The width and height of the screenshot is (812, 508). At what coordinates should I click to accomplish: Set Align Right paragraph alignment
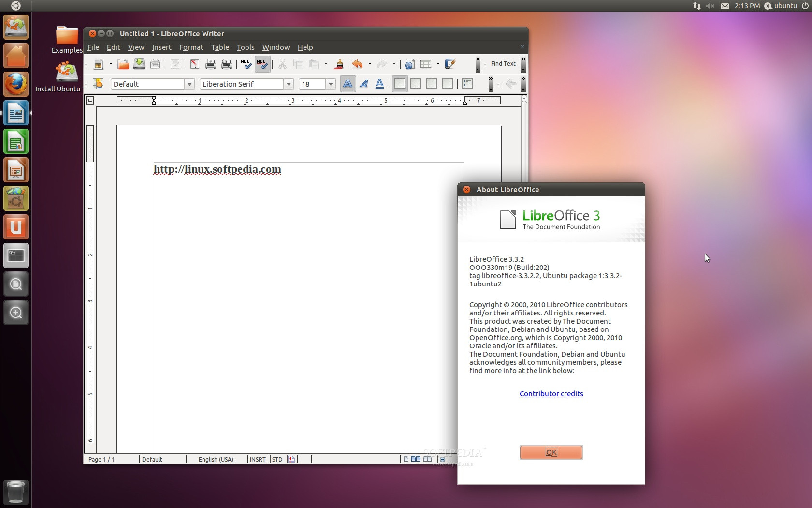coord(432,84)
